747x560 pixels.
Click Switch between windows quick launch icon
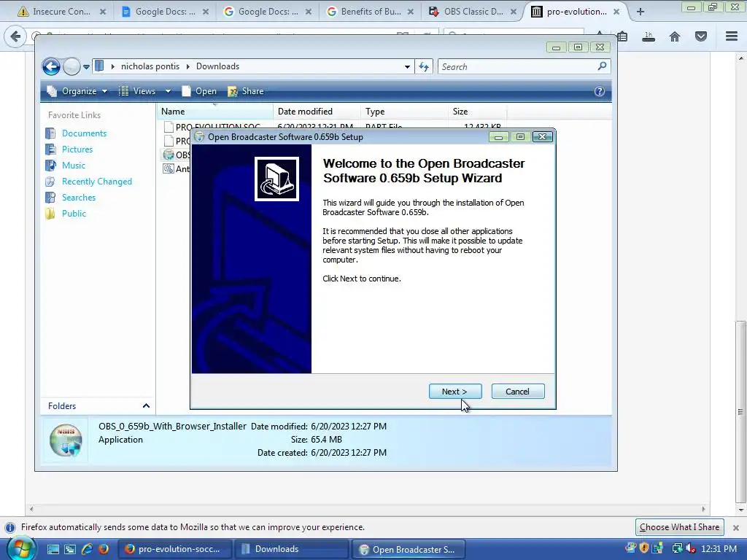tap(70, 550)
